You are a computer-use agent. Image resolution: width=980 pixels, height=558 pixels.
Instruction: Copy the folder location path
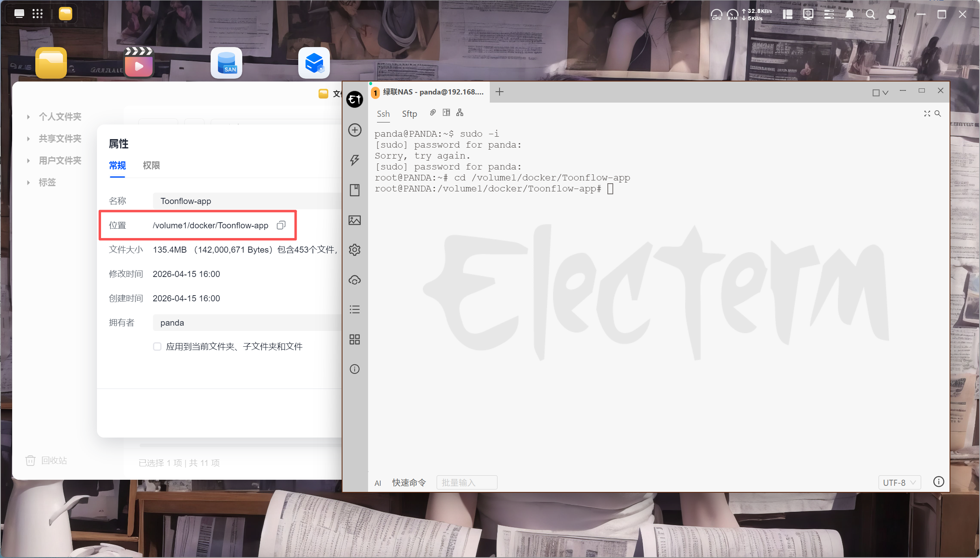[281, 225]
